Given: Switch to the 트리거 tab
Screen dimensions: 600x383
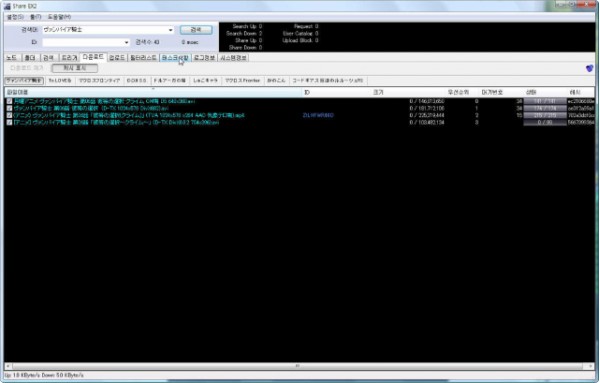Looking at the screenshot, I should tap(69, 58).
